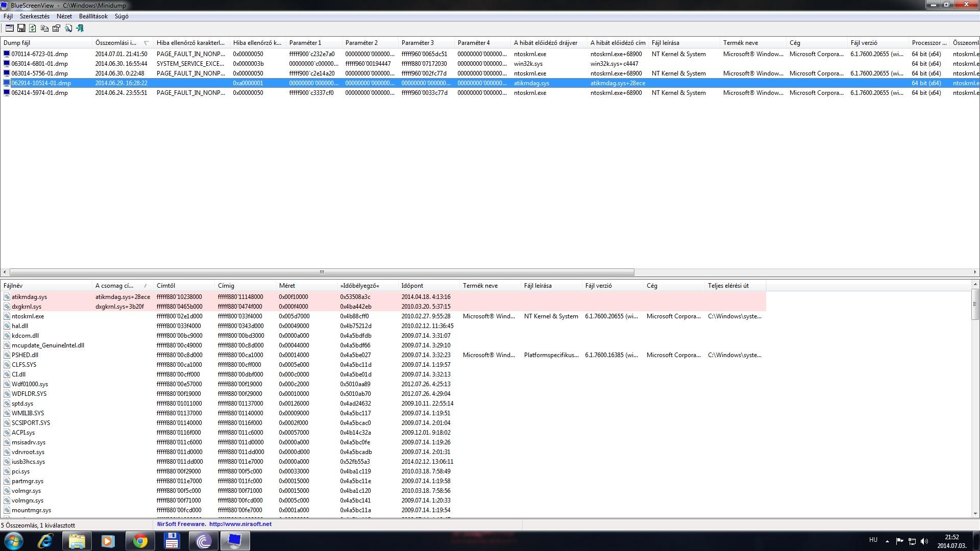Open Properties toolbar icon
This screenshot has height=551, width=980.
pos(56,29)
